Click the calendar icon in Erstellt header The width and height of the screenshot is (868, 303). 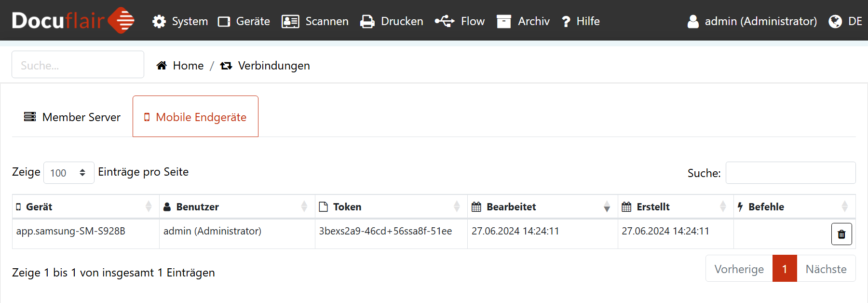click(x=626, y=207)
